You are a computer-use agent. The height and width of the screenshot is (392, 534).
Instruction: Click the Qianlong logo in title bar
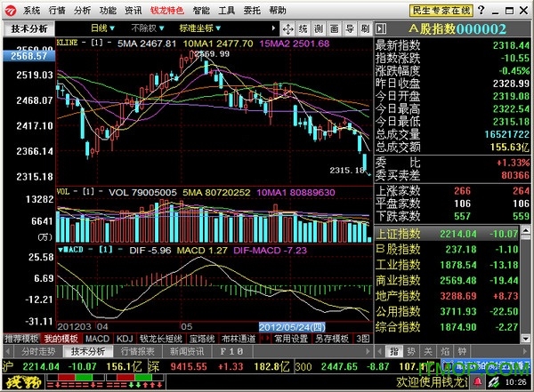pos(10,11)
